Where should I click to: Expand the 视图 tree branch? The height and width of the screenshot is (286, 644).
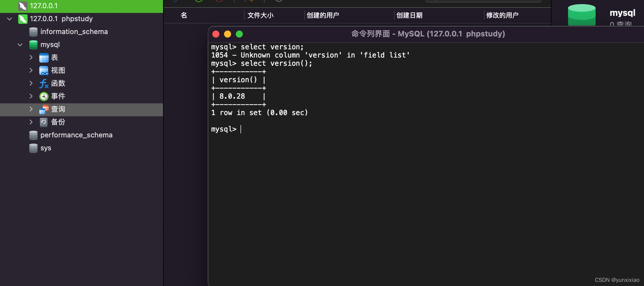[31, 70]
